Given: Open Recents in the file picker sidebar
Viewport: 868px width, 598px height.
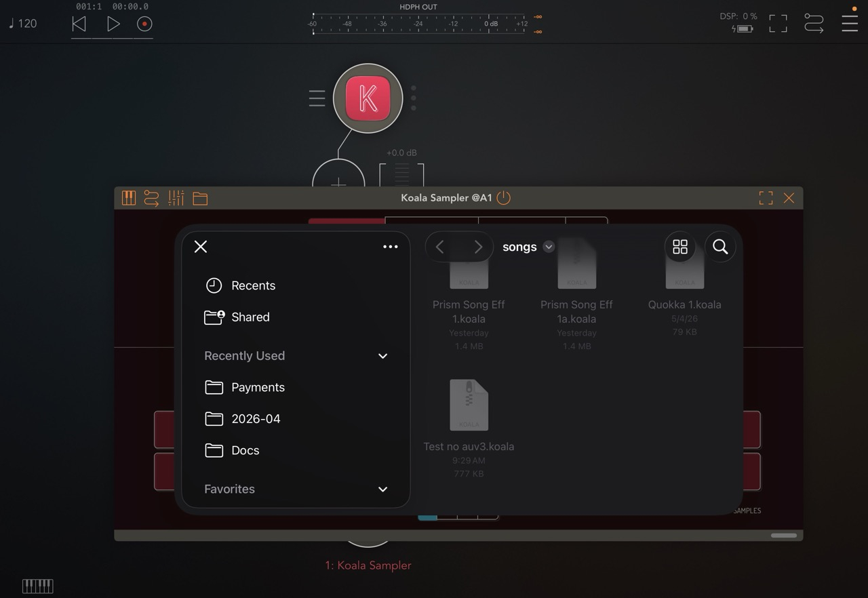Looking at the screenshot, I should point(296,285).
